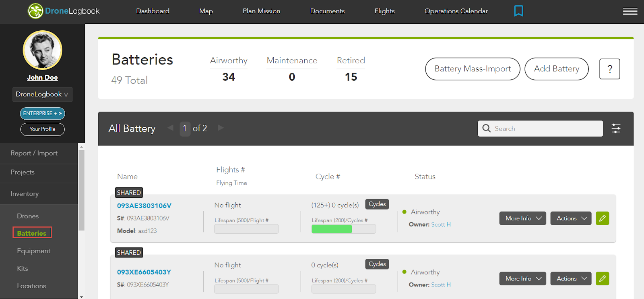644x299 pixels.
Task: Click flight lifespan bar of 093AE3803106V
Action: click(x=246, y=229)
